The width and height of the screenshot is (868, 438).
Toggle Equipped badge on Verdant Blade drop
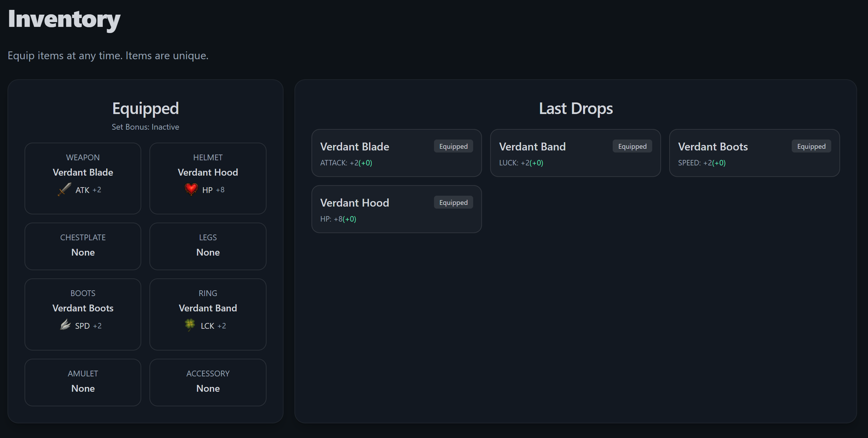click(453, 146)
